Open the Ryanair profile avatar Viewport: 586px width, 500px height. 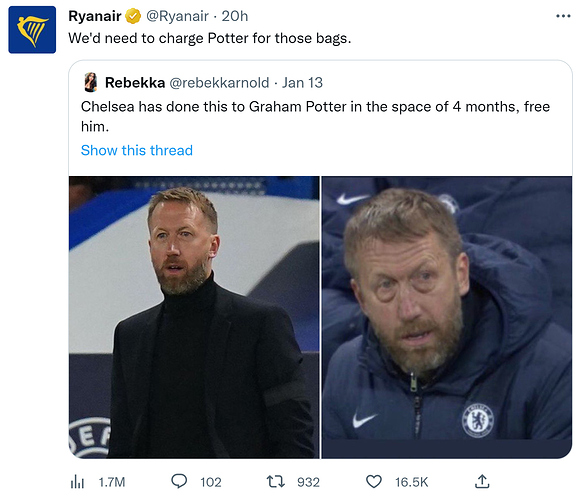click(x=32, y=30)
